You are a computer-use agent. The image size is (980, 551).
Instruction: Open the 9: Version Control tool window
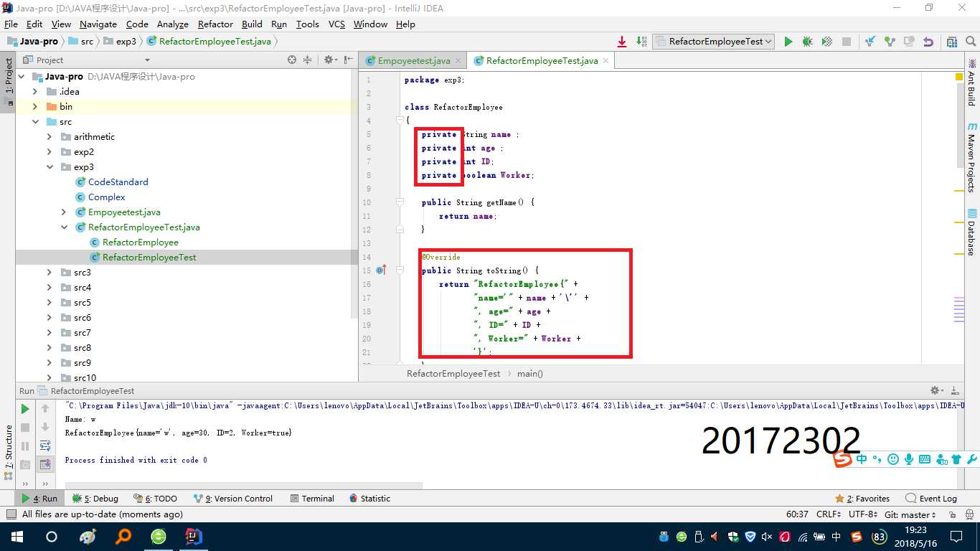coord(232,499)
